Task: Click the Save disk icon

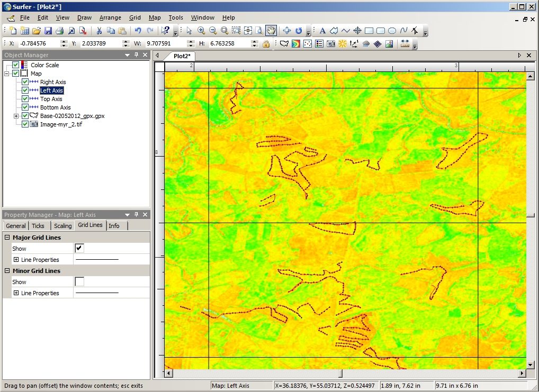Action: pos(48,31)
